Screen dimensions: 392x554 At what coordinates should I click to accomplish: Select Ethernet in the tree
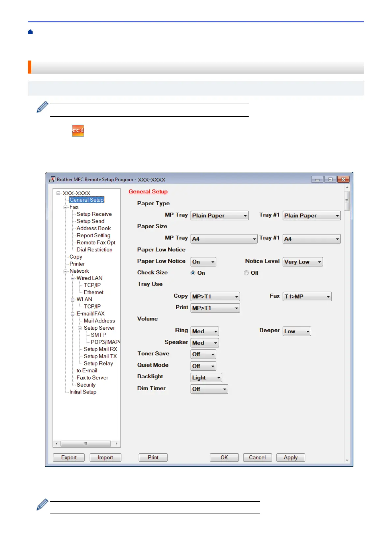click(x=93, y=292)
